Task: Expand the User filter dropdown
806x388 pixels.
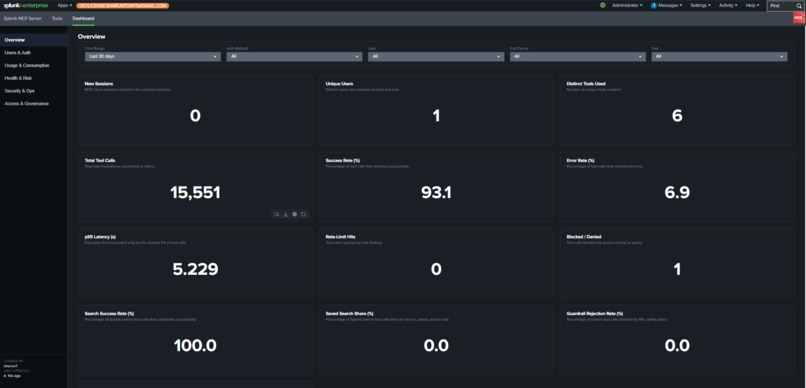Action: point(436,57)
